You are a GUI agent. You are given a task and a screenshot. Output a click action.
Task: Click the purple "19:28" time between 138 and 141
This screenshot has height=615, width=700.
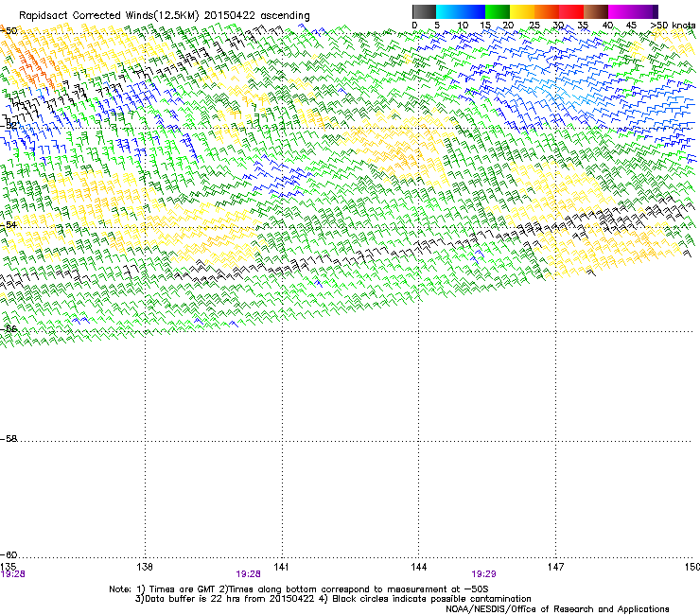pos(248,574)
